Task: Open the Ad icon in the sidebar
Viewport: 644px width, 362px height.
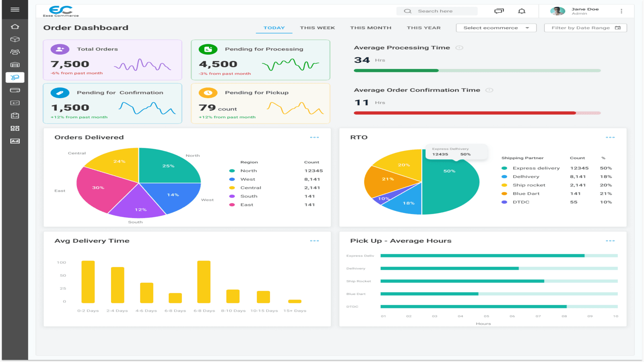Action: (15, 141)
